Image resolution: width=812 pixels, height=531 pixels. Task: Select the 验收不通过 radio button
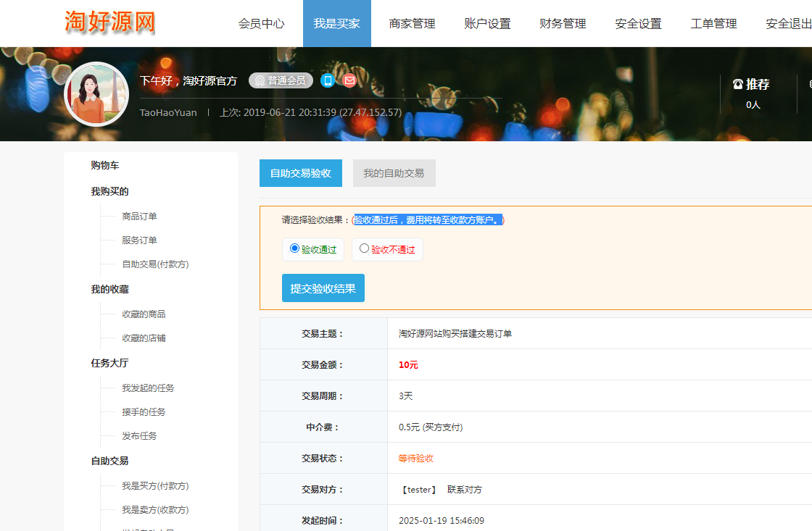pos(364,248)
